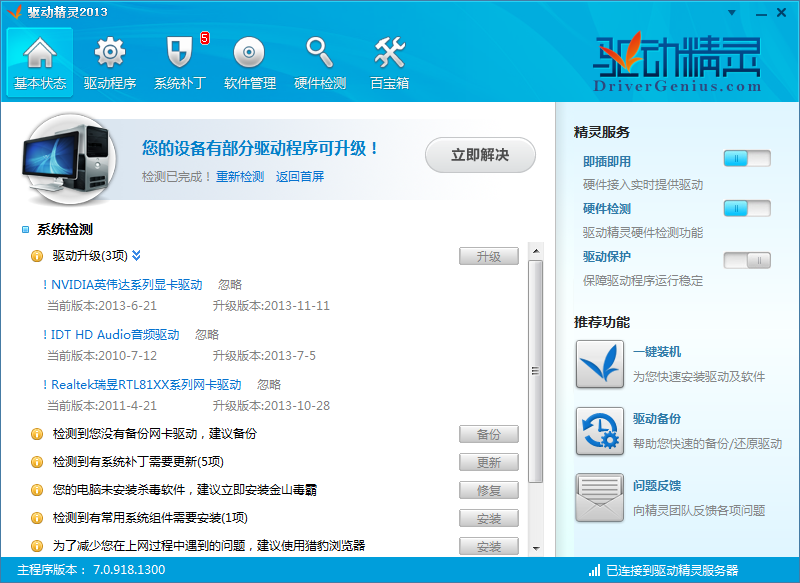The height and width of the screenshot is (583, 800).
Task: Click the 一键装机 feature icon
Action: tap(599, 364)
